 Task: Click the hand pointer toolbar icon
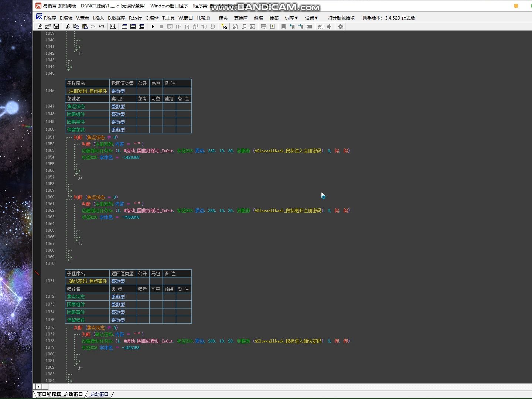coord(212,27)
